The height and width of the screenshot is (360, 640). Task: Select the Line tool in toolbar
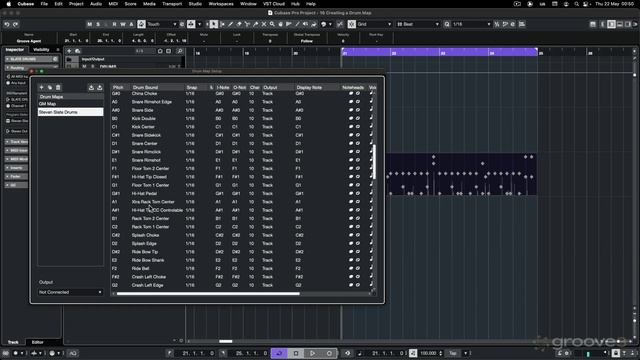click(x=297, y=24)
